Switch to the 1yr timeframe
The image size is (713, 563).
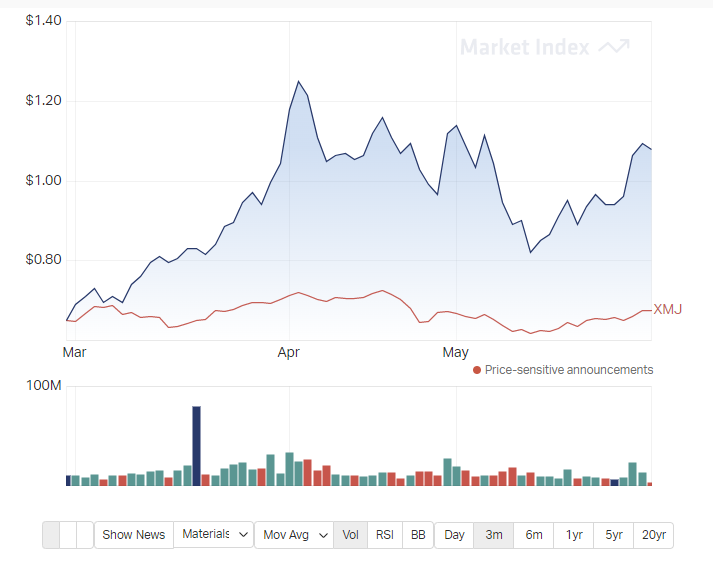coord(574,535)
